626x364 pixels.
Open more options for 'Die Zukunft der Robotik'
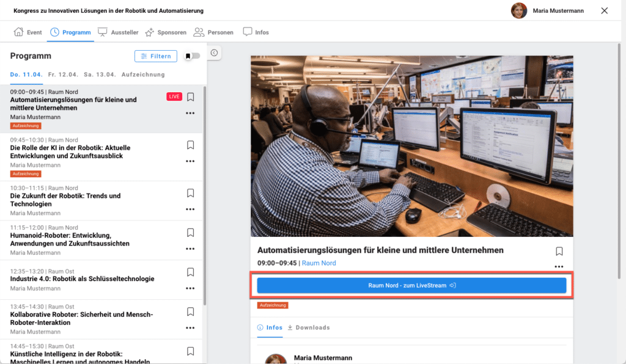[190, 209]
